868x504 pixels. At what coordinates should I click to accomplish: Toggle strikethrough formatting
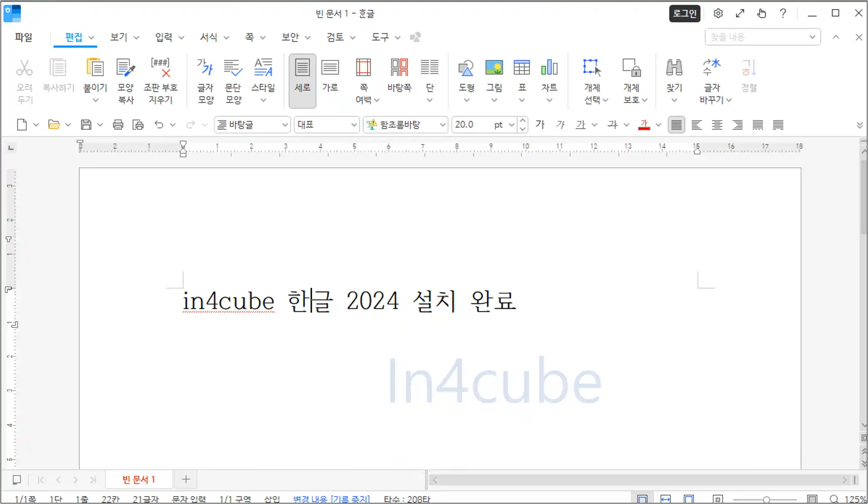click(x=612, y=124)
